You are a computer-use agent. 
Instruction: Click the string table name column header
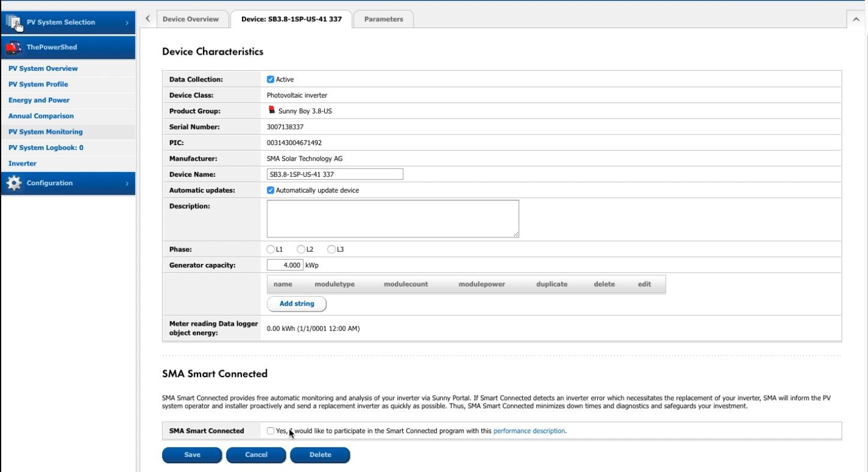pos(282,285)
